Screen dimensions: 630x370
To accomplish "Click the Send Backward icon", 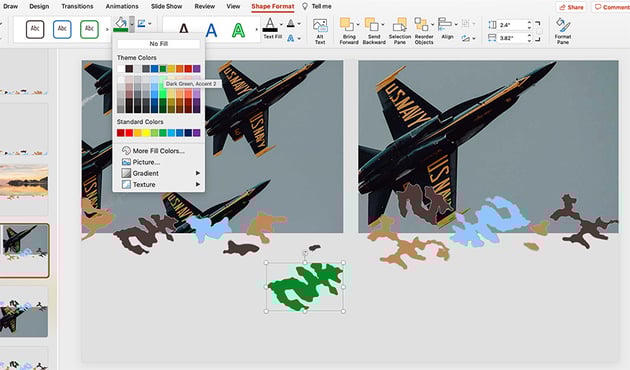I will (x=372, y=25).
